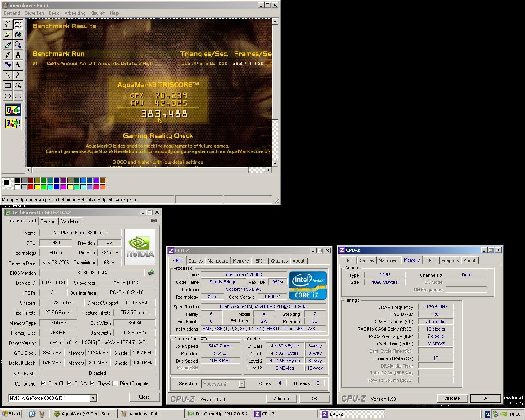525x420 pixels.
Task: Click the Paint vertical scrollbar down arrow
Action: point(275,163)
